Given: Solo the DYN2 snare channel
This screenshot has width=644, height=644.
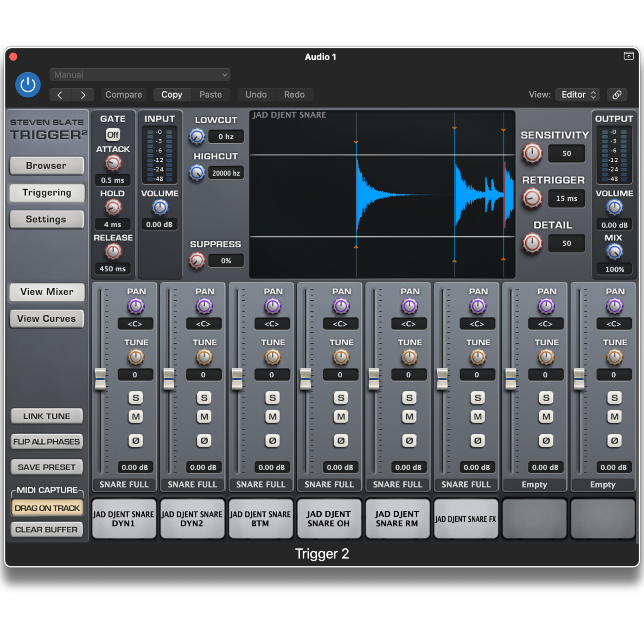Looking at the screenshot, I should pyautogui.click(x=204, y=398).
